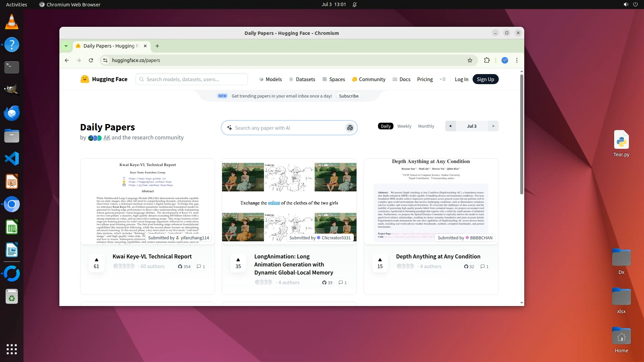Image resolution: width=644 pixels, height=362 pixels.
Task: Click the AI cube icon in paper search
Action: 350,128
